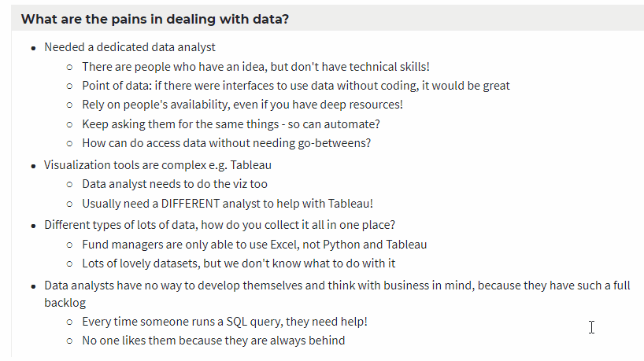Click the word "Tableau!" ending the DIFFERENT analyst line
The height and width of the screenshot is (361, 644).
click(x=350, y=204)
